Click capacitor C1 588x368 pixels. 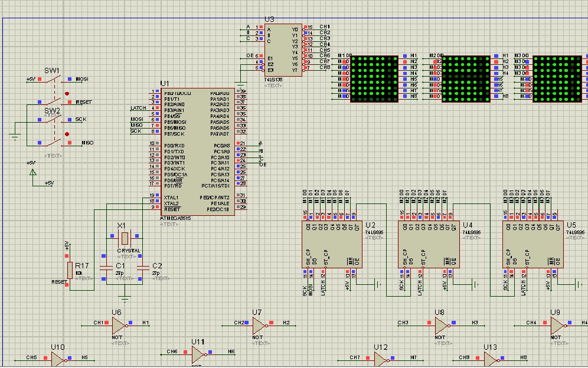click(x=106, y=268)
